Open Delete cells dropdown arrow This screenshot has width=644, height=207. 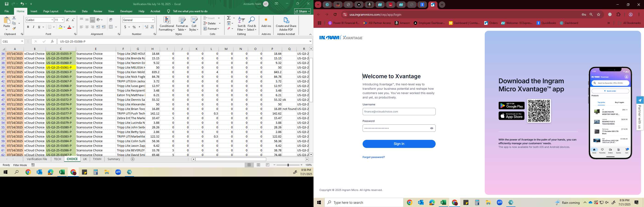pos(220,23)
